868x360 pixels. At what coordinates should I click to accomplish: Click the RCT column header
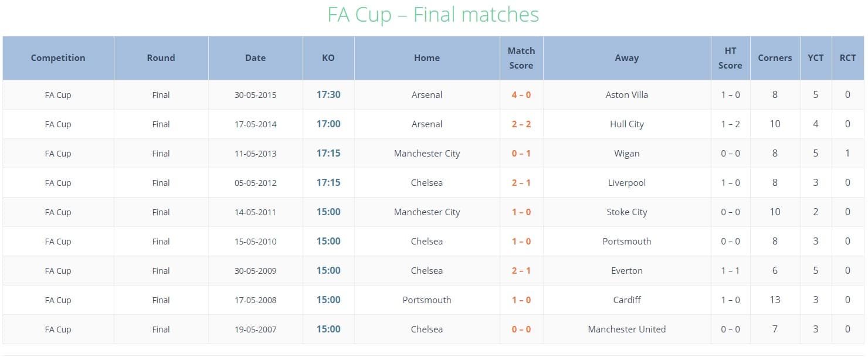click(x=847, y=58)
